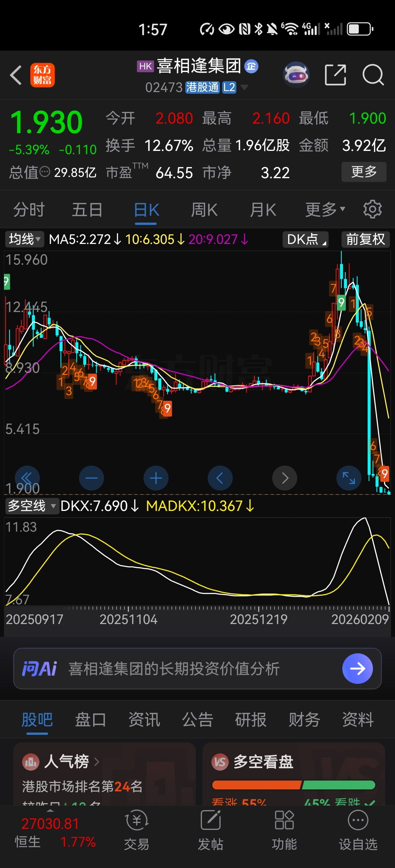Tap the 问AI suggestion input field
395x868 pixels.
click(197, 668)
